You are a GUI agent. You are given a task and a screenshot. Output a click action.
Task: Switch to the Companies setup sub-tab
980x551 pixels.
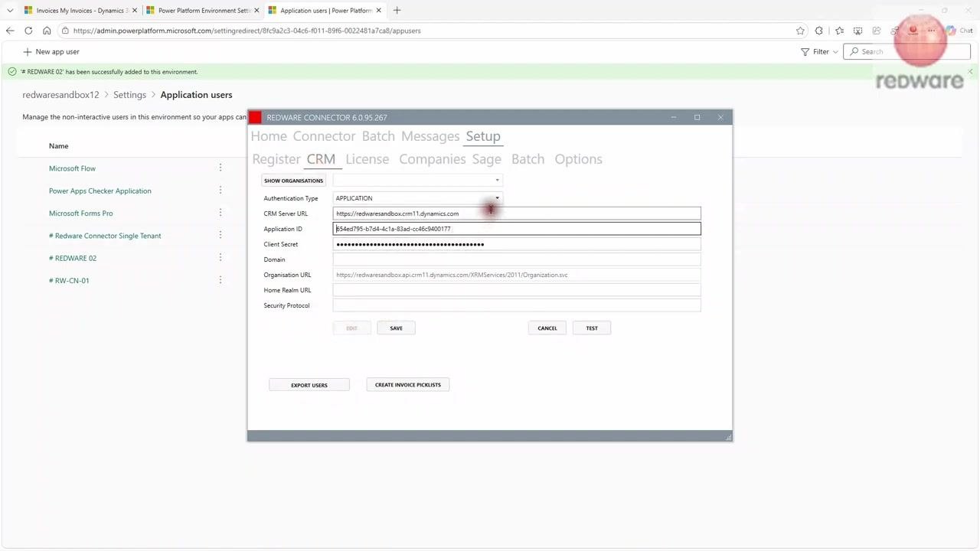coord(433,159)
